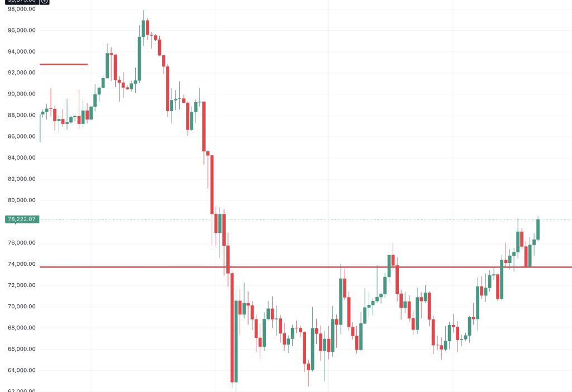Click the last green candle at the right edge
The image size is (572, 392).
point(538,229)
